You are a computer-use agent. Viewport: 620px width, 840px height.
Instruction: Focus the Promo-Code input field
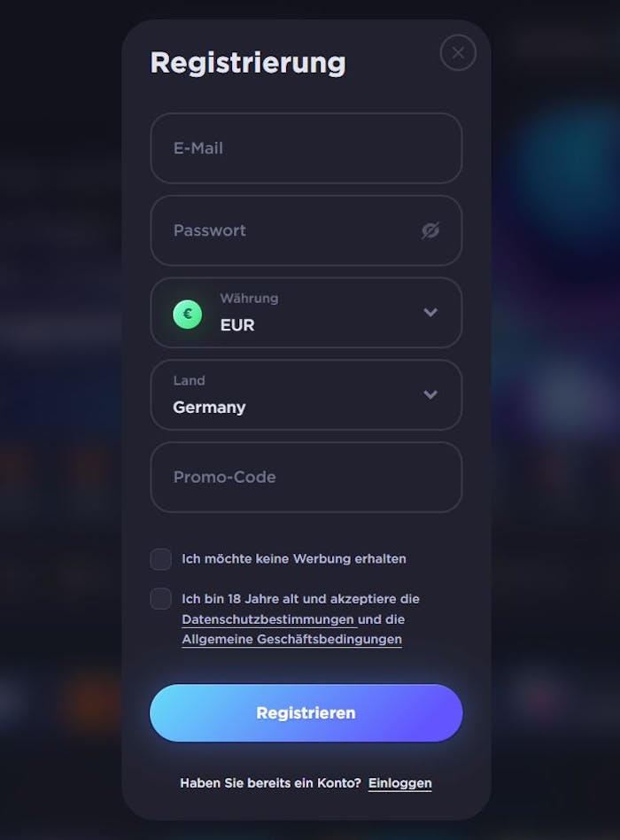(306, 477)
